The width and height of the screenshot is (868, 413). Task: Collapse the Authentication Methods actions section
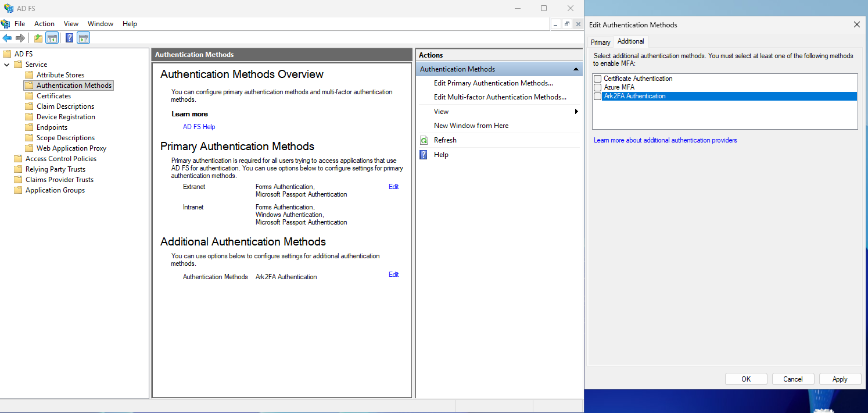(576, 69)
